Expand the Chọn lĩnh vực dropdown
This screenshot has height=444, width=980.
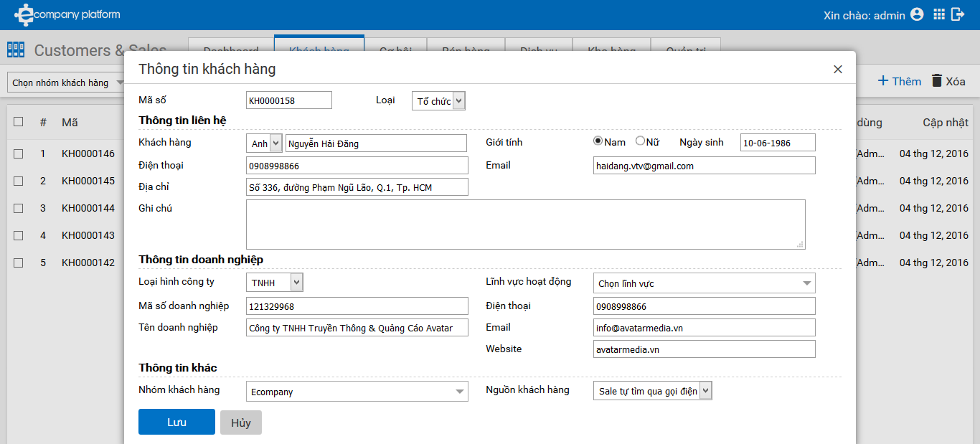click(705, 283)
